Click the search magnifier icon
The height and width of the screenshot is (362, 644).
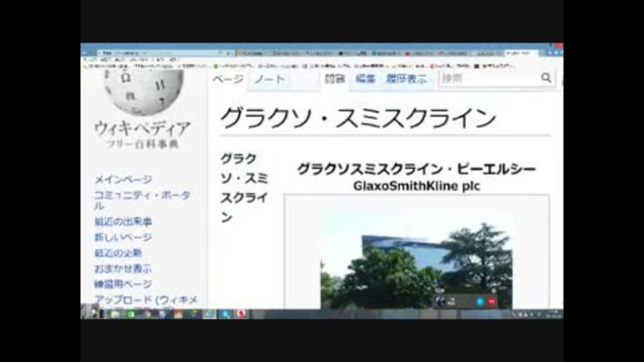click(x=546, y=78)
